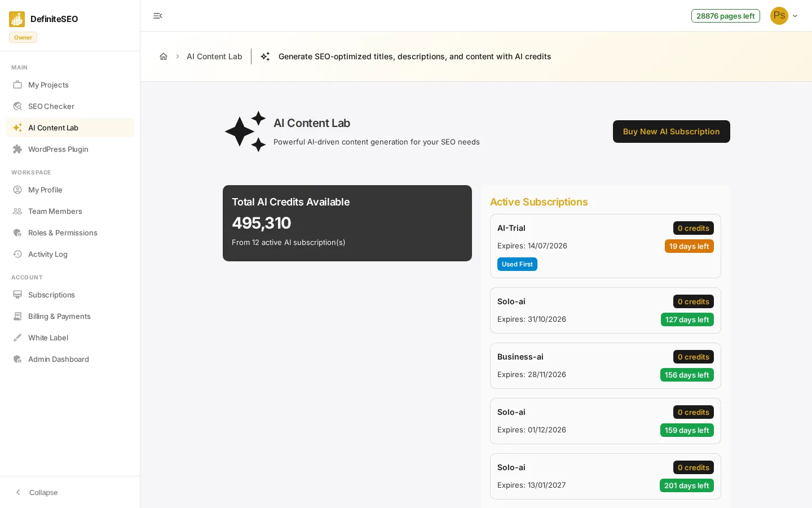This screenshot has width=812, height=508.
Task: Click the home breadcrumb icon
Action: tap(164, 56)
